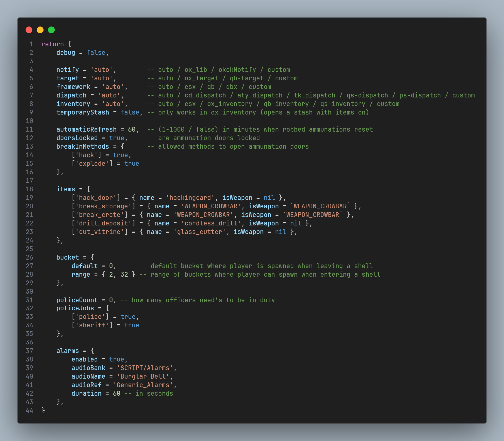Click the 'cordless_drill' string on line 22
This screenshot has height=441, width=504.
click(x=211, y=223)
